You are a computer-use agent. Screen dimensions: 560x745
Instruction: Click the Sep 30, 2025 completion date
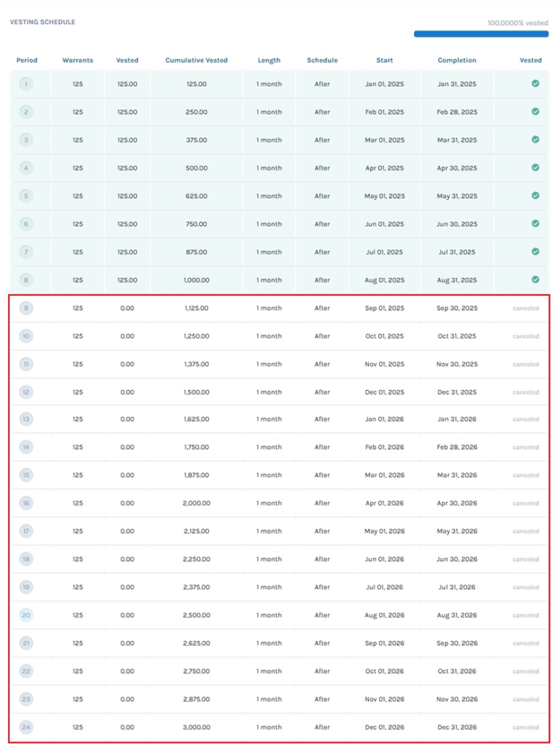[x=457, y=308]
